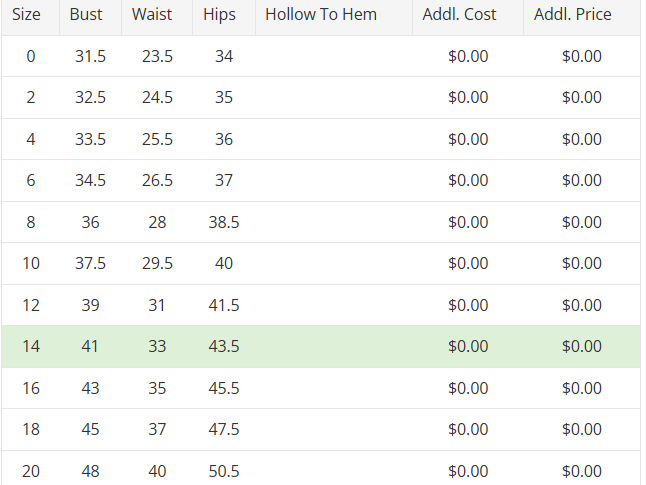Click hips value 37 for size 6
646x485 pixels.
224,181
